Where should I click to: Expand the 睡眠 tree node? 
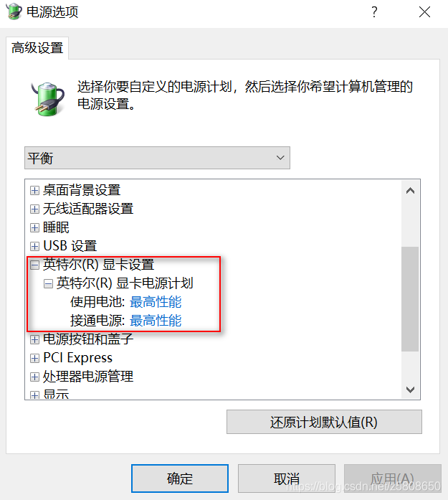pos(34,227)
